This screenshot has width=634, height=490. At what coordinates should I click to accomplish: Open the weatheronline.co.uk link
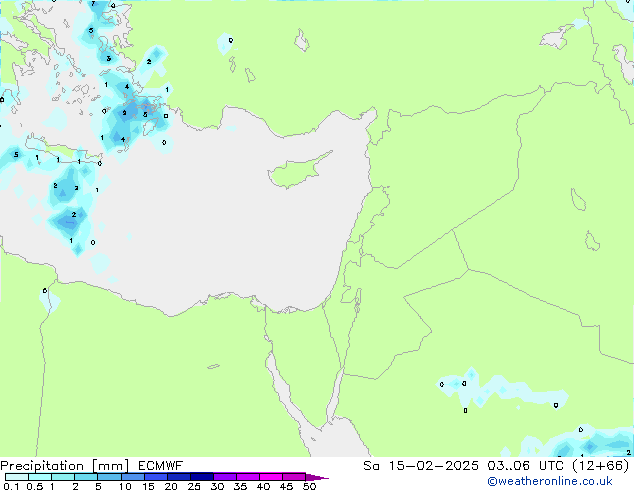[550, 481]
